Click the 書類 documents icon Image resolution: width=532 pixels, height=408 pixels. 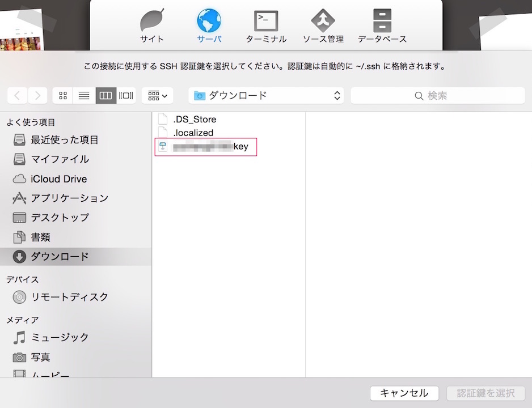point(19,237)
